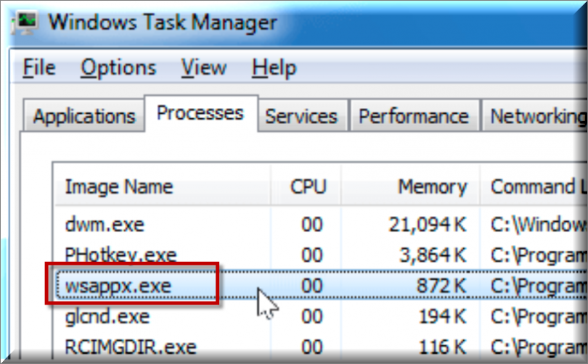Open the File menu
The height and width of the screenshot is (364, 588).
[x=39, y=68]
